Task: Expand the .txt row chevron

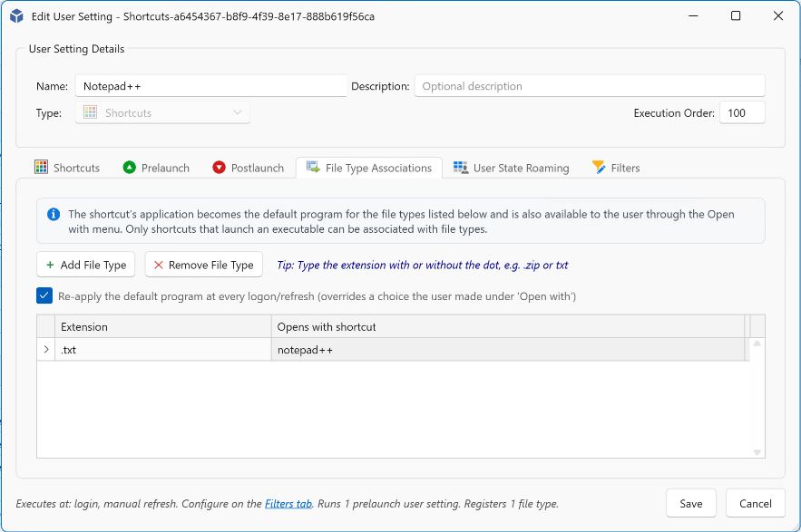Action: click(46, 350)
